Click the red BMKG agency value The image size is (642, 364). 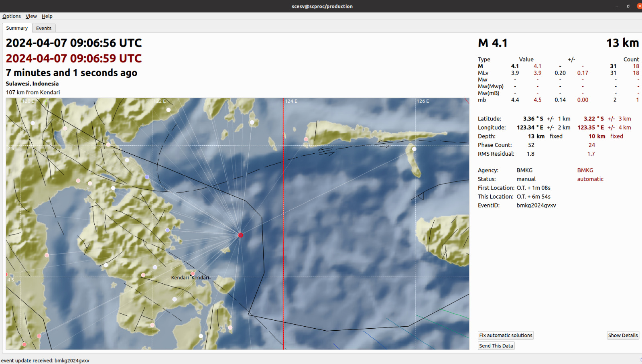[x=585, y=171]
